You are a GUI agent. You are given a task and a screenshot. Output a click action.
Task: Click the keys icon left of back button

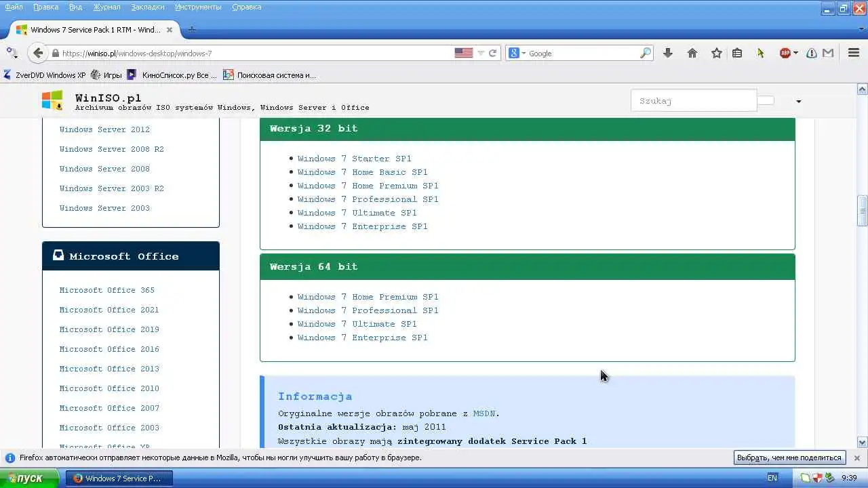tap(12, 53)
